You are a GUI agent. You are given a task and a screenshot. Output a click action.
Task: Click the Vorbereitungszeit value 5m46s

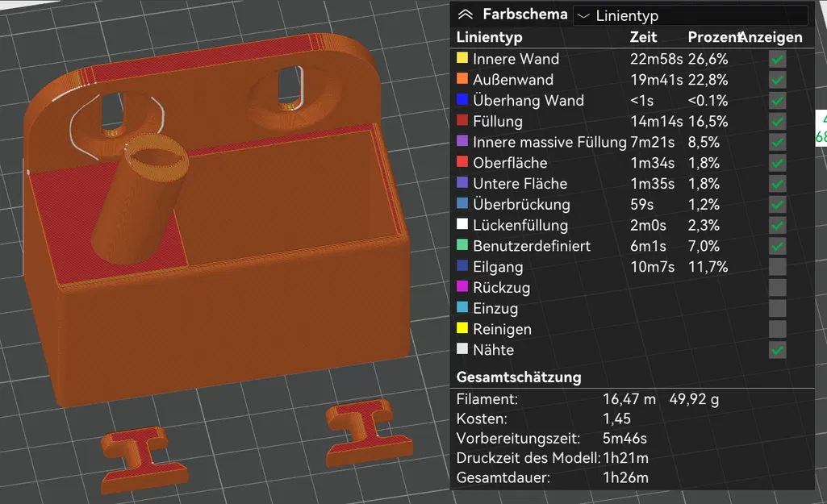624,438
